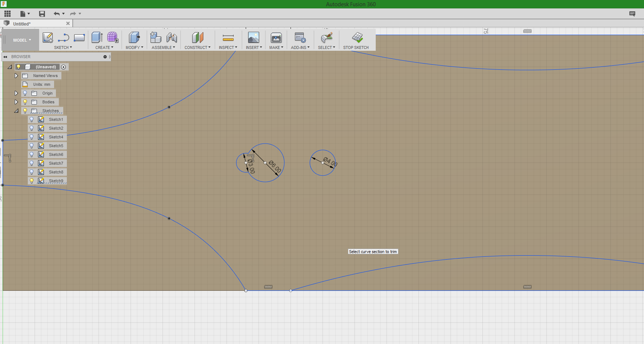Open the CREATE dropdown menu
The height and width of the screenshot is (344, 644).
pyautogui.click(x=104, y=47)
